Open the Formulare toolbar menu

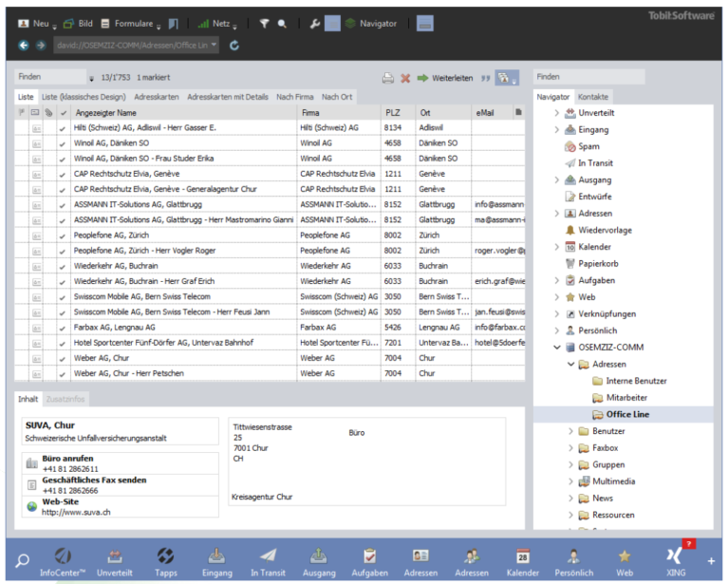130,24
